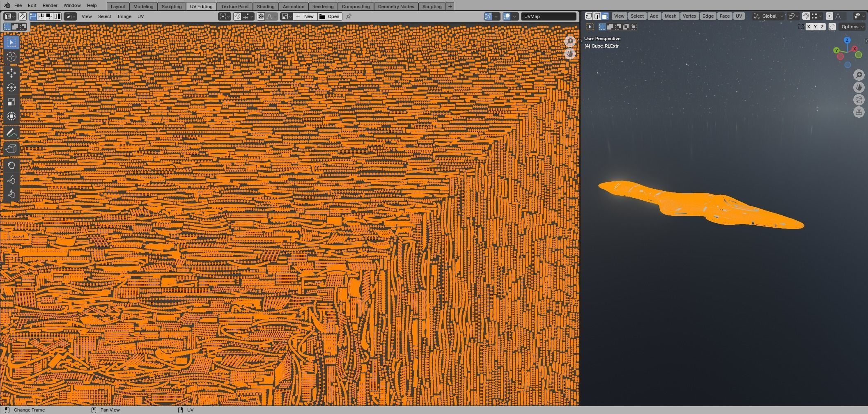
Task: Toggle Z axis mirror
Action: 822,27
